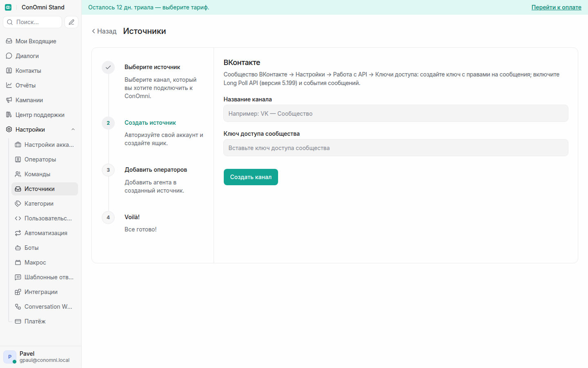
Task: Click the arrows icon beside Автоматизация
Action: tap(18, 233)
